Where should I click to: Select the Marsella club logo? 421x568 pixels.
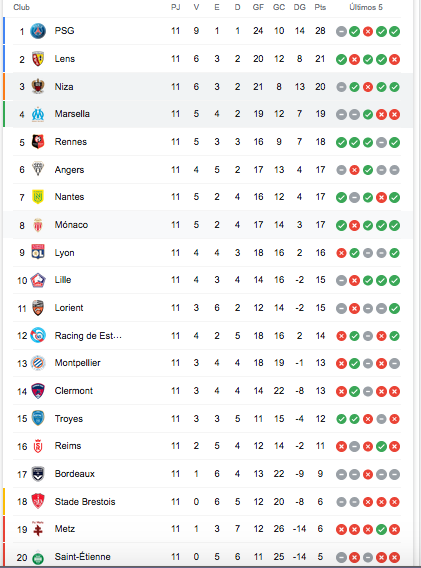(x=38, y=114)
